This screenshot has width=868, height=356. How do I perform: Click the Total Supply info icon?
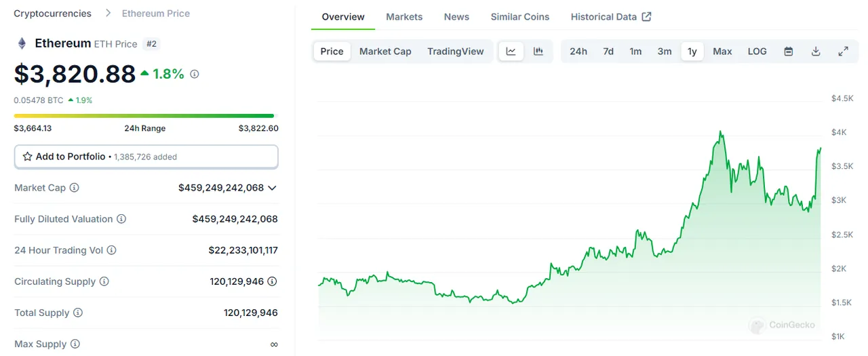click(78, 313)
